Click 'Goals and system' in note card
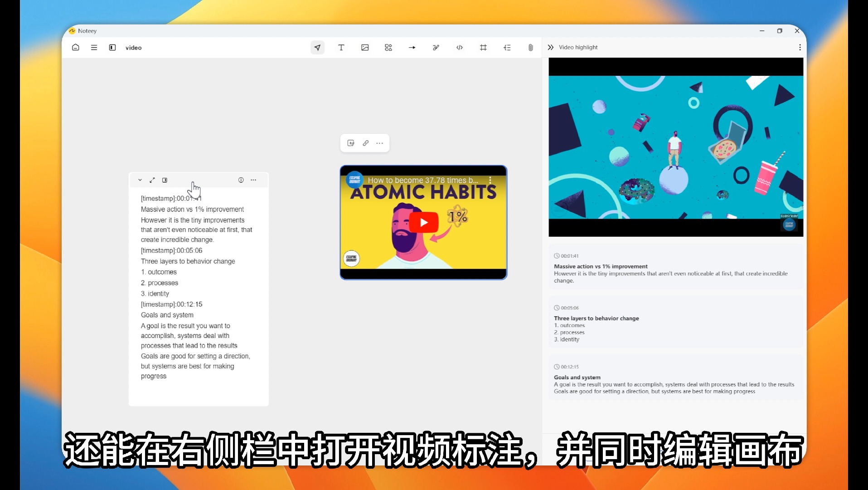Viewport: 868px width, 490px height. [167, 315]
